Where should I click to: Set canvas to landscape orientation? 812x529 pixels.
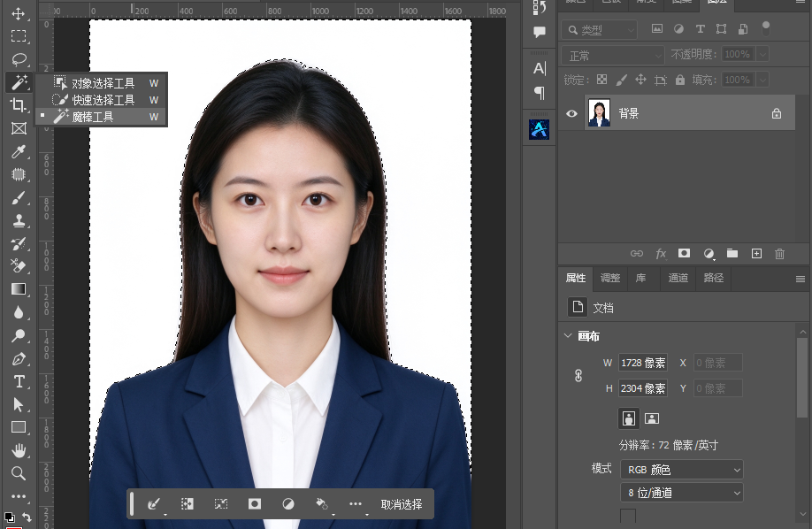pyautogui.click(x=652, y=418)
